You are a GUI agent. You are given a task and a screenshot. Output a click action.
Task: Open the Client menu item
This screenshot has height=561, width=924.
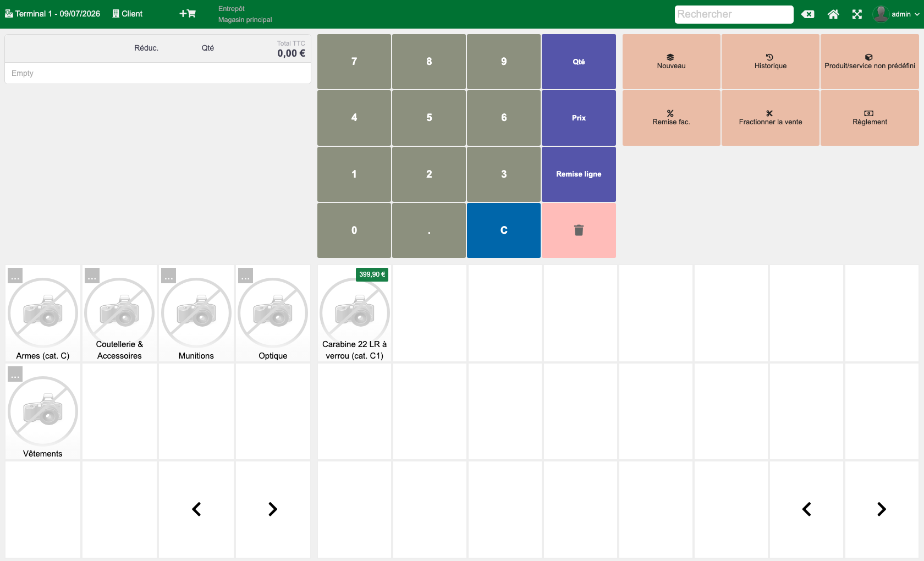[127, 14]
